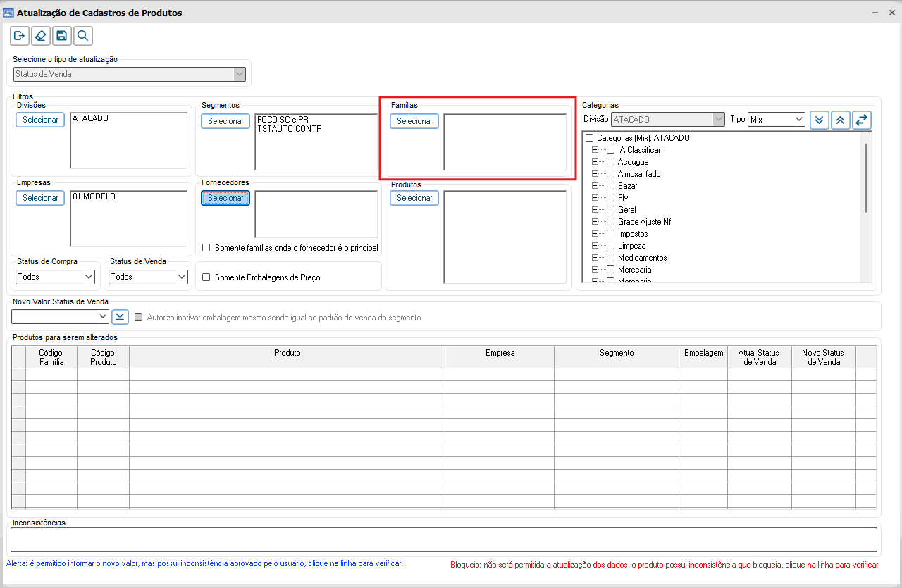The width and height of the screenshot is (902, 588).
Task: Open the Status de Compra dropdown
Action: [x=55, y=277]
